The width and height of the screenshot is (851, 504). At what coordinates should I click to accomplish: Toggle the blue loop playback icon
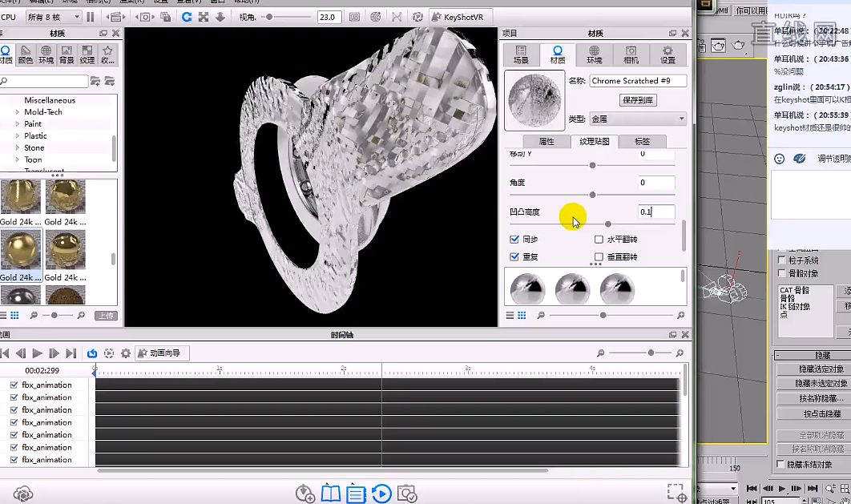(92, 353)
